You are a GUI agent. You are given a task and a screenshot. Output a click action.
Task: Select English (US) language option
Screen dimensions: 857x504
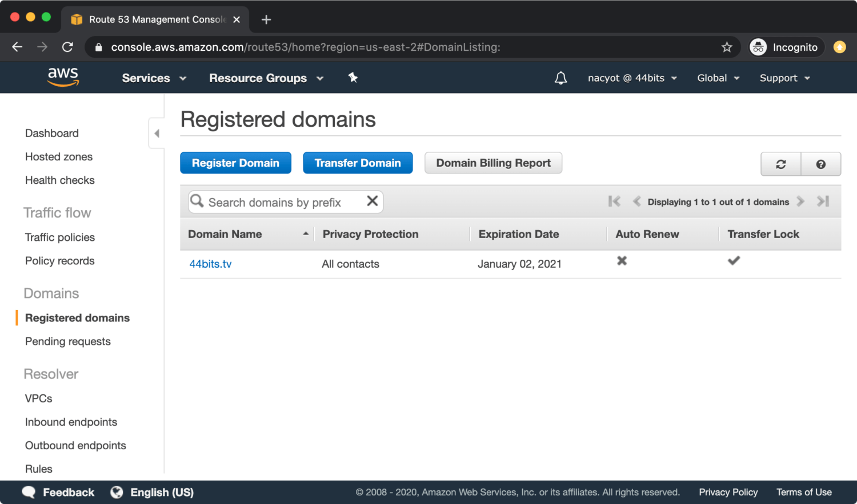[x=162, y=492]
